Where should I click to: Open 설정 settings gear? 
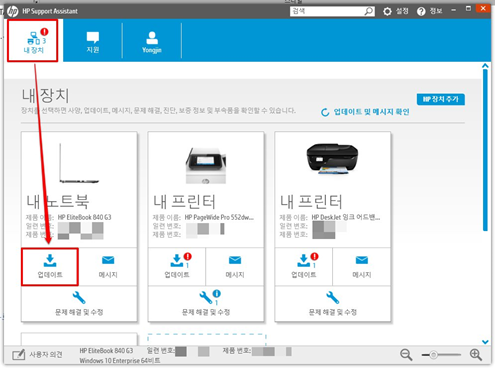pos(395,11)
